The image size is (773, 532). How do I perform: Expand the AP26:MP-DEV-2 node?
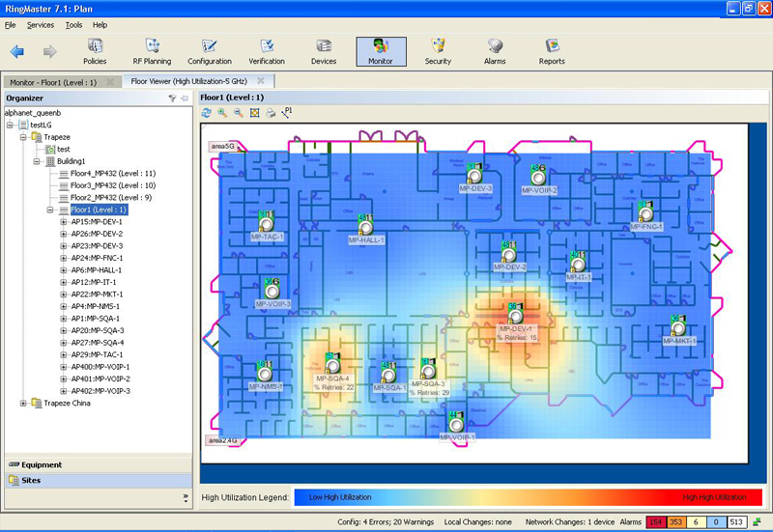(64, 234)
